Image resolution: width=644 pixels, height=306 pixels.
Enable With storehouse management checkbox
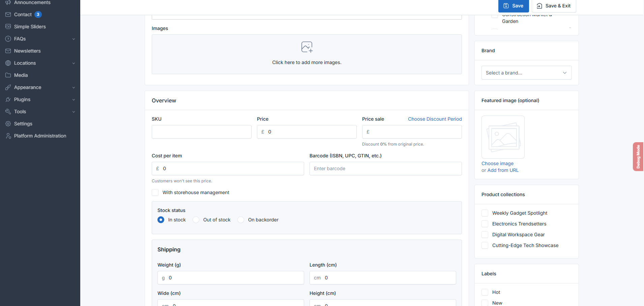pos(155,192)
